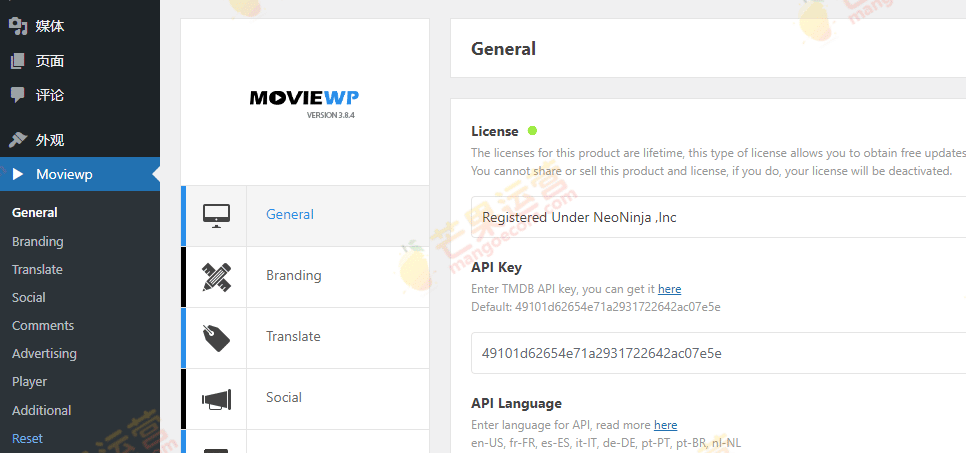Viewport: 966px width, 453px height.
Task: Click the green license status dot
Action: coord(532,131)
